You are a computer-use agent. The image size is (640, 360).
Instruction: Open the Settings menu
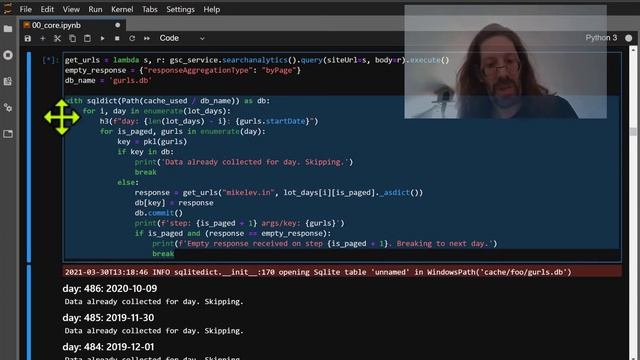180,9
